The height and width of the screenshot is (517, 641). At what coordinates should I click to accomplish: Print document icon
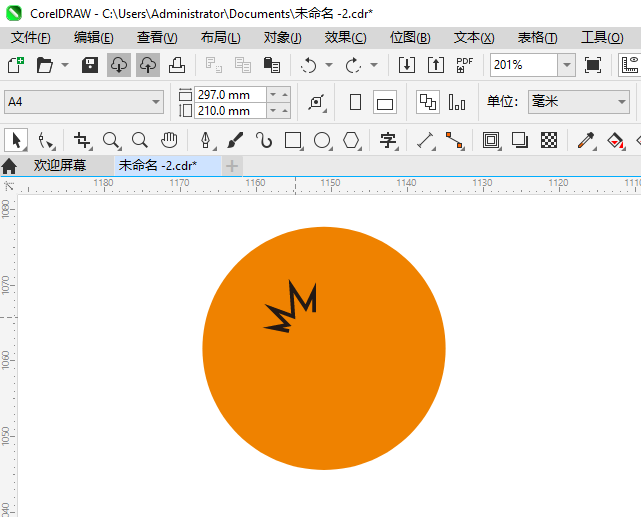[x=177, y=65]
